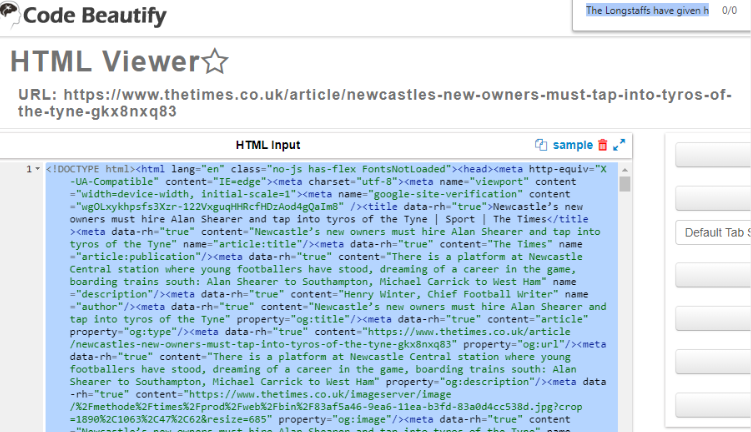This screenshot has height=432, width=751.
Task: Clear input with the red trash icon
Action: coord(603,145)
